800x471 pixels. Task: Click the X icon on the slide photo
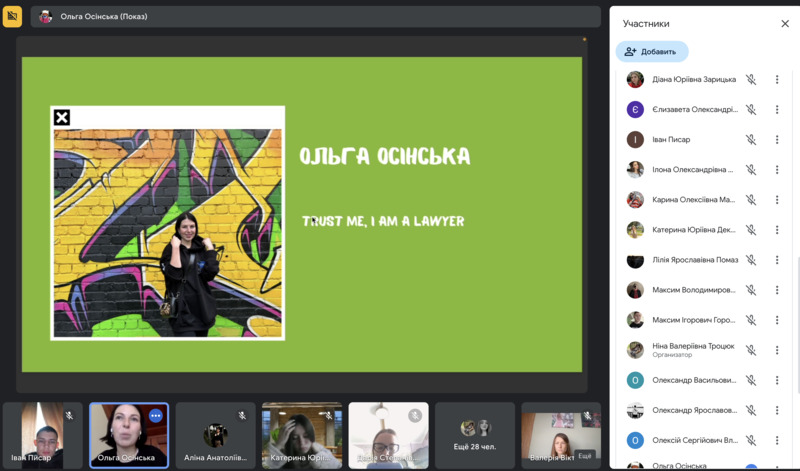coord(62,118)
